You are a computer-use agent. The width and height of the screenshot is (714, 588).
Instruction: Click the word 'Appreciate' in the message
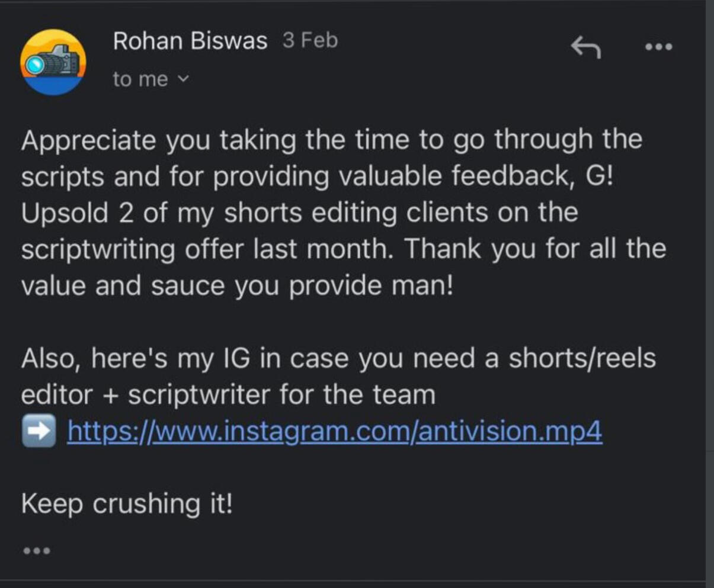89,141
